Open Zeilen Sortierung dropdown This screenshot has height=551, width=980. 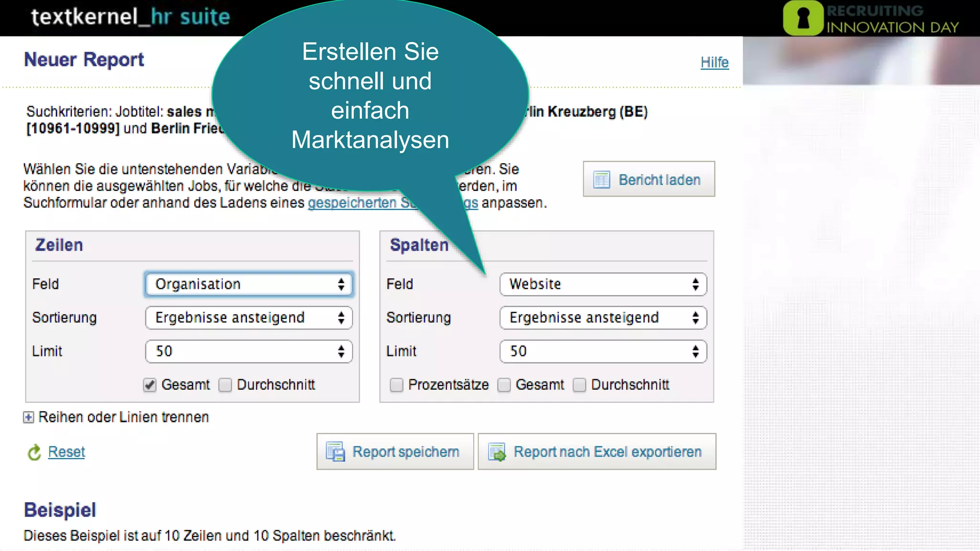pos(249,318)
